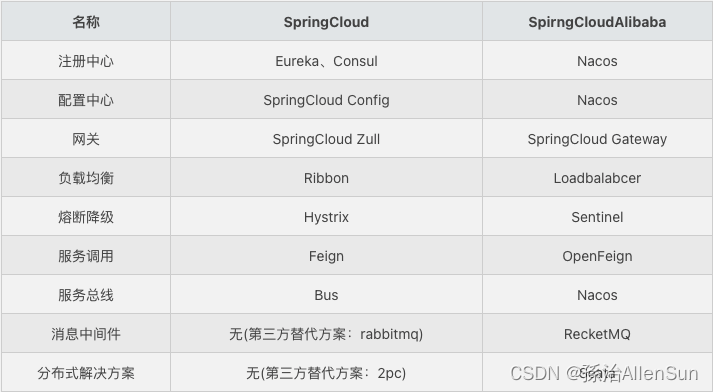713x392 pixels.
Task: Click the rabbitmq alternative cell
Action: coord(326,334)
